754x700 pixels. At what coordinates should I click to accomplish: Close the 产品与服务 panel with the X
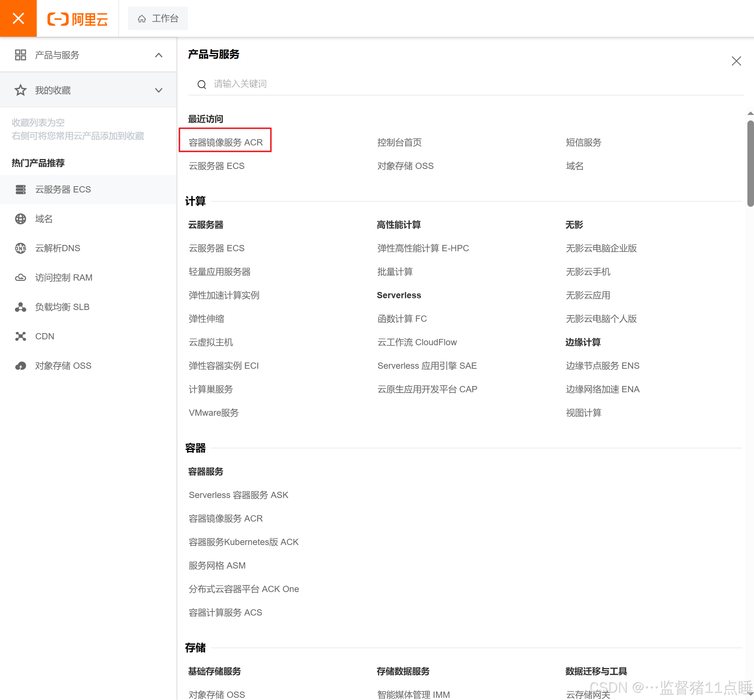[736, 61]
